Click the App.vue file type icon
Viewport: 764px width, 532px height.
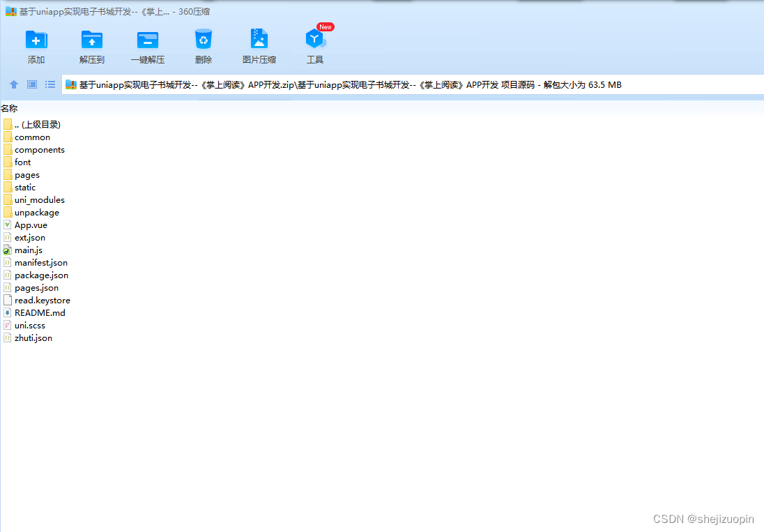click(x=7, y=225)
